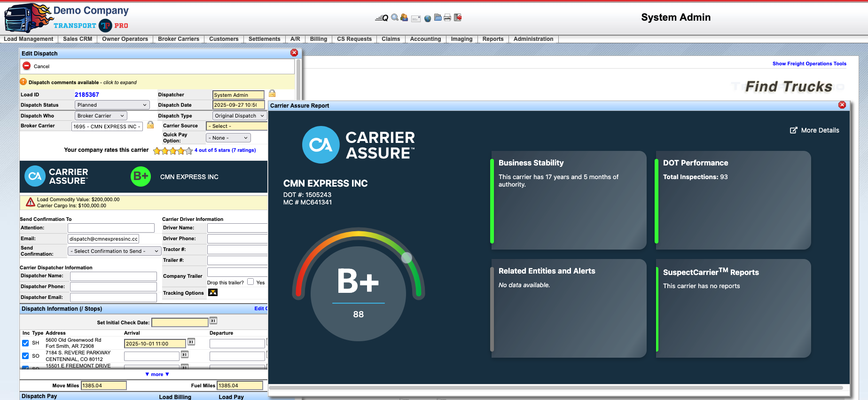Click the red warning triangle for cargo insurance
Screen dimensions: 868x400
pos(31,202)
